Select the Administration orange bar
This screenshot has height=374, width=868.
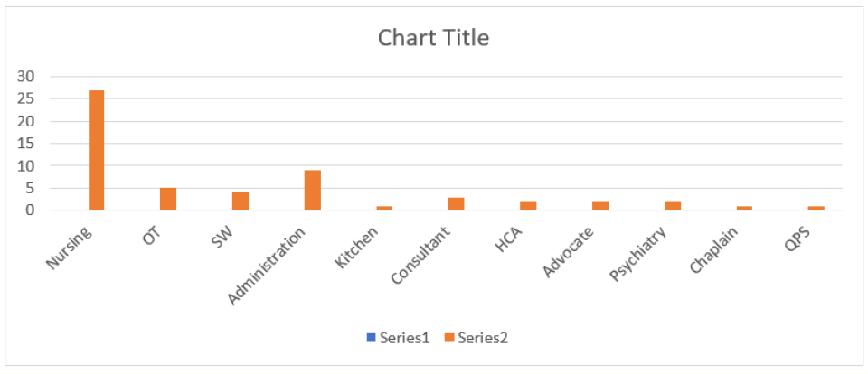click(313, 191)
